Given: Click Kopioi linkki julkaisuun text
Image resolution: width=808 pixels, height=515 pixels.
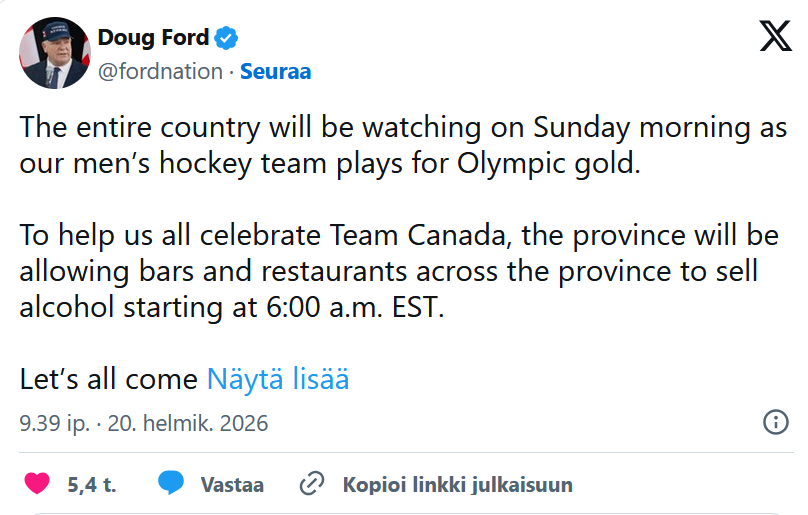Looking at the screenshot, I should click(x=457, y=485).
